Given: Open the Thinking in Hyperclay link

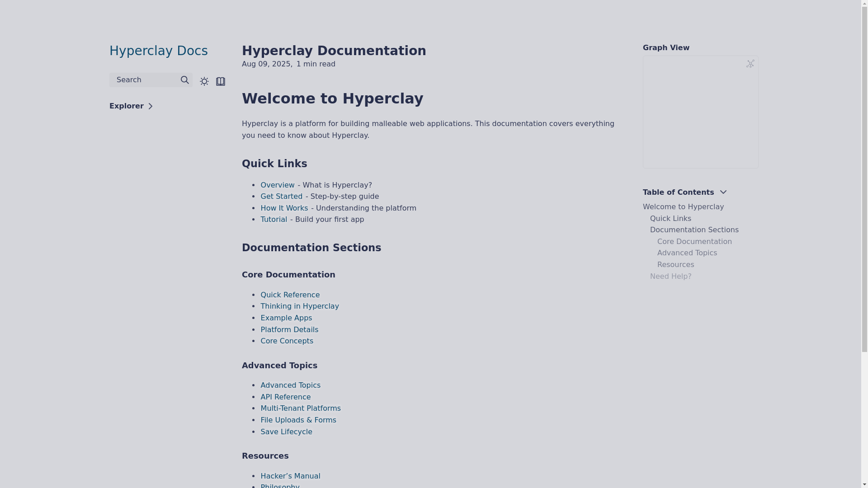Looking at the screenshot, I should pos(300,306).
